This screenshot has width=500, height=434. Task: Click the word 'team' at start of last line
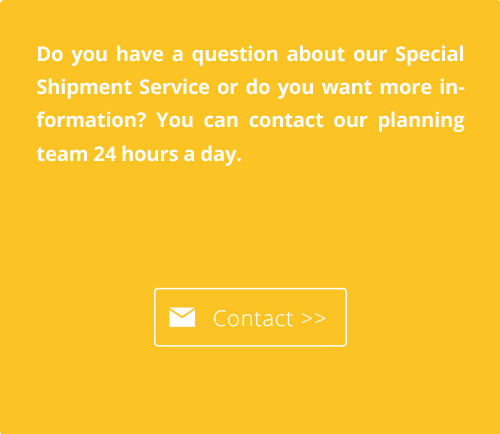[x=62, y=154]
